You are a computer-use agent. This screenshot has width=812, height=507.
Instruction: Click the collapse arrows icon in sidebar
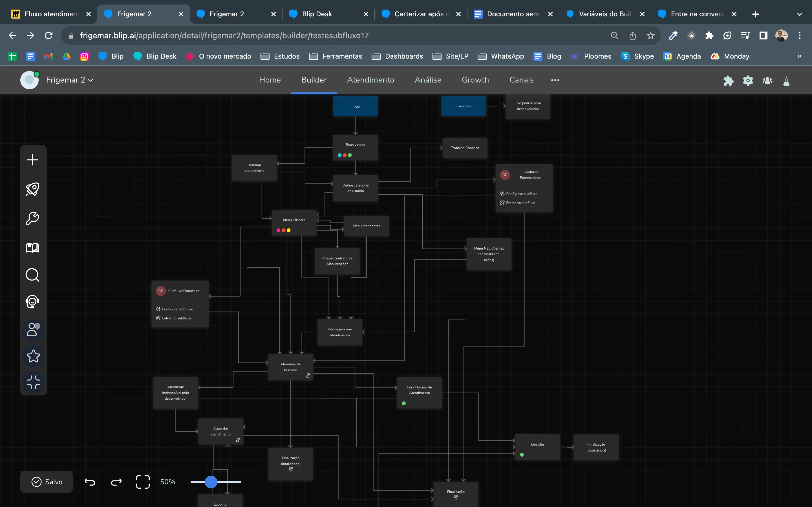click(33, 382)
